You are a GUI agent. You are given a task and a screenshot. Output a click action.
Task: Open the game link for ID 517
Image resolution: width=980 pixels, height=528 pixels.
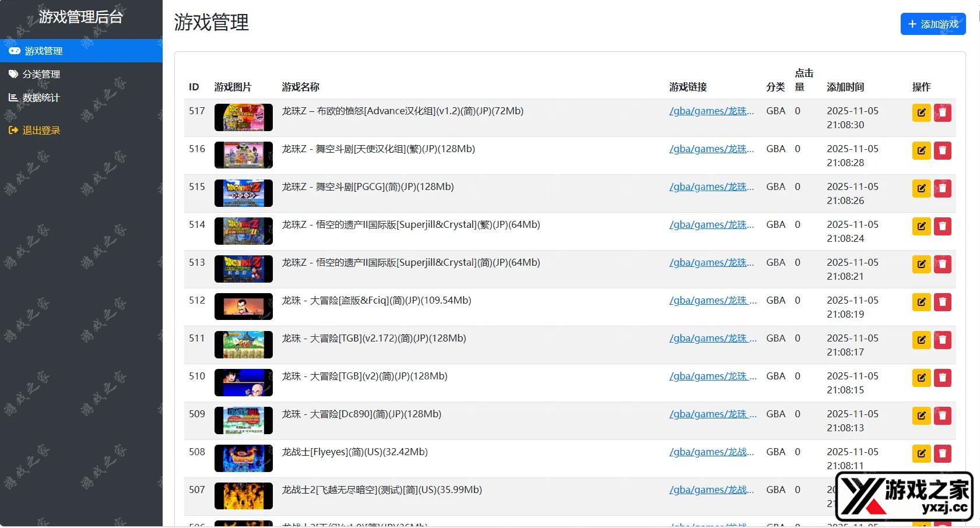coord(711,111)
